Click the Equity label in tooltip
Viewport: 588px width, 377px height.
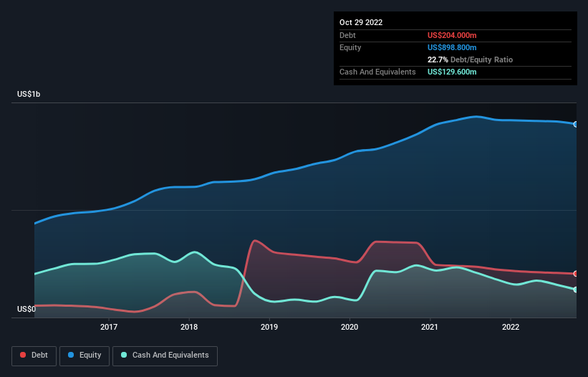click(350, 47)
